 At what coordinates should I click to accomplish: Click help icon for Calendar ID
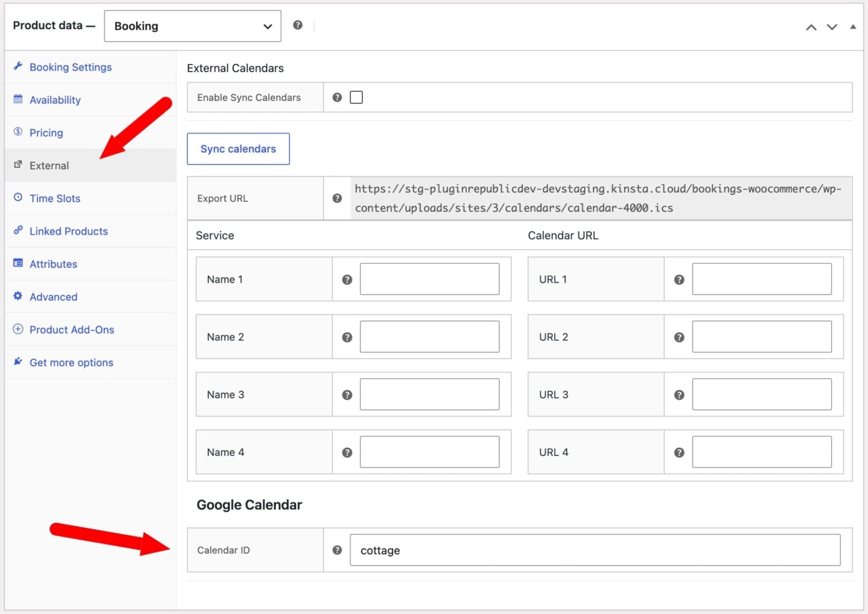tap(337, 550)
